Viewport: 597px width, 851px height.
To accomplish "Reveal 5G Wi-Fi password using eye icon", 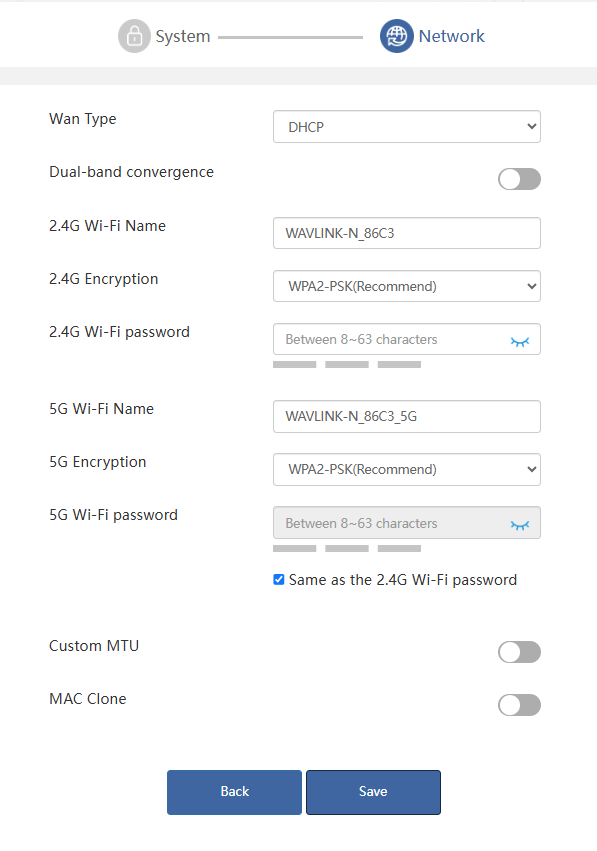I will click(x=519, y=525).
